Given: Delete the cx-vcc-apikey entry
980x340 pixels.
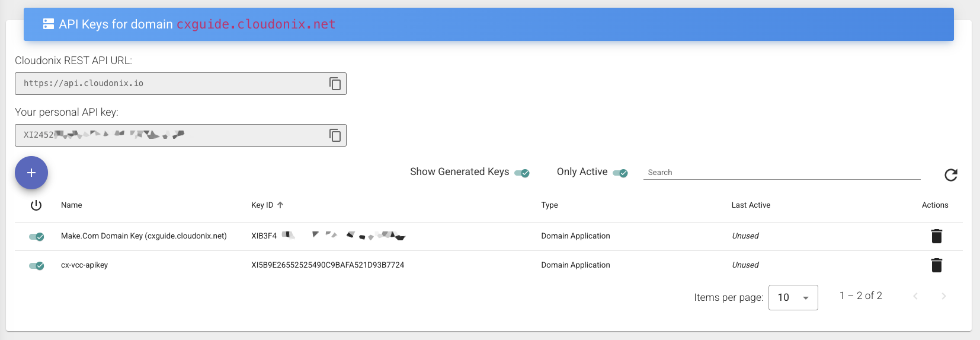Looking at the screenshot, I should (x=936, y=265).
